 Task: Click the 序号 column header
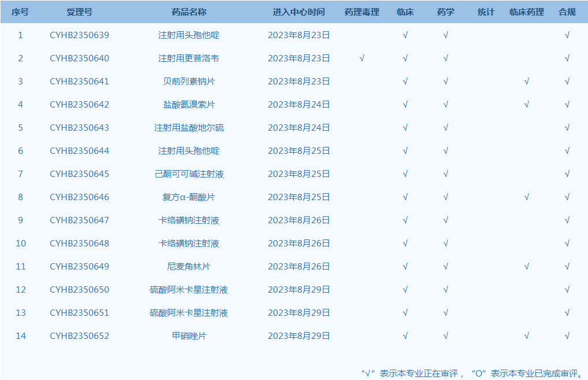(x=20, y=12)
